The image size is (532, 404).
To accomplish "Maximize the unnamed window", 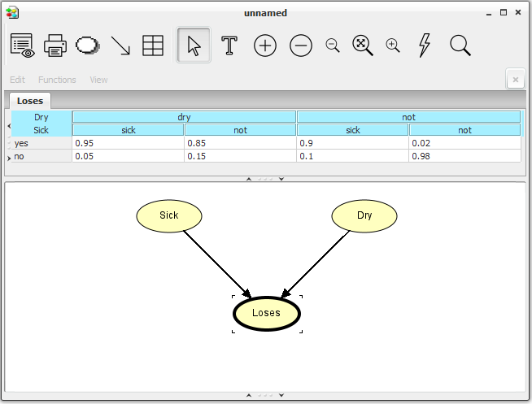I will coord(504,12).
